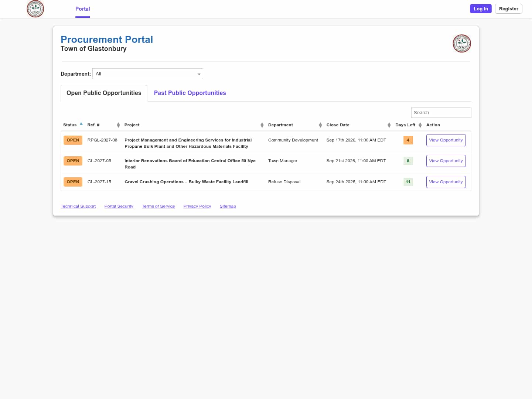
Task: Open Technical Support link
Action: point(78,206)
